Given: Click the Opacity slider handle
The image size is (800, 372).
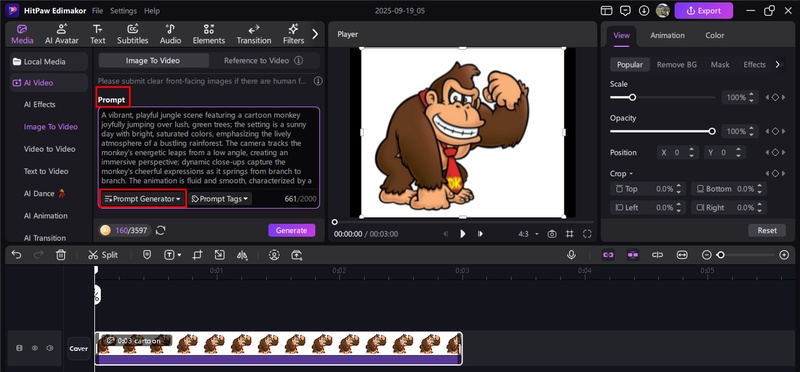Looking at the screenshot, I should coord(712,131).
